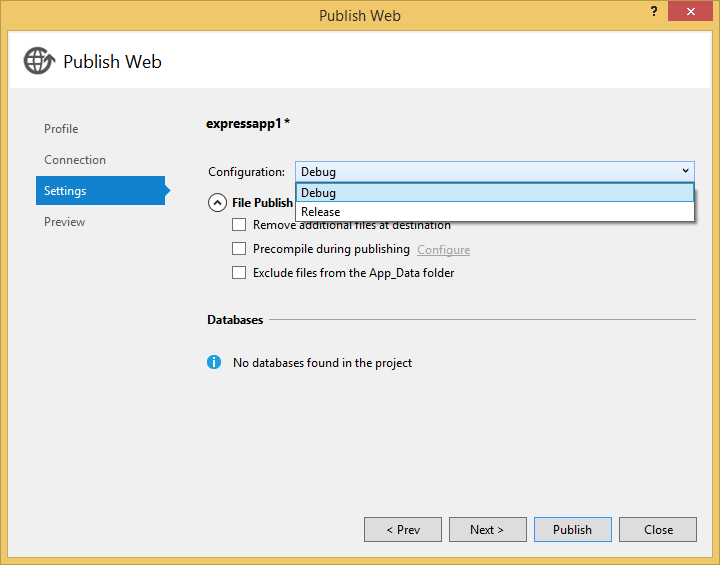Collapse the File Publish Options section
720x565 pixels.
217,203
